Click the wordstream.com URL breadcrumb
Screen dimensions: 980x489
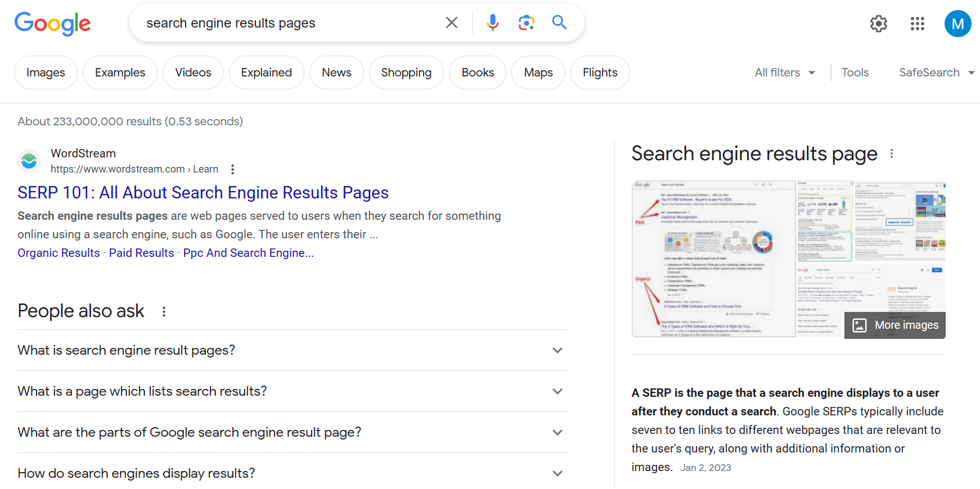pyautogui.click(x=134, y=169)
